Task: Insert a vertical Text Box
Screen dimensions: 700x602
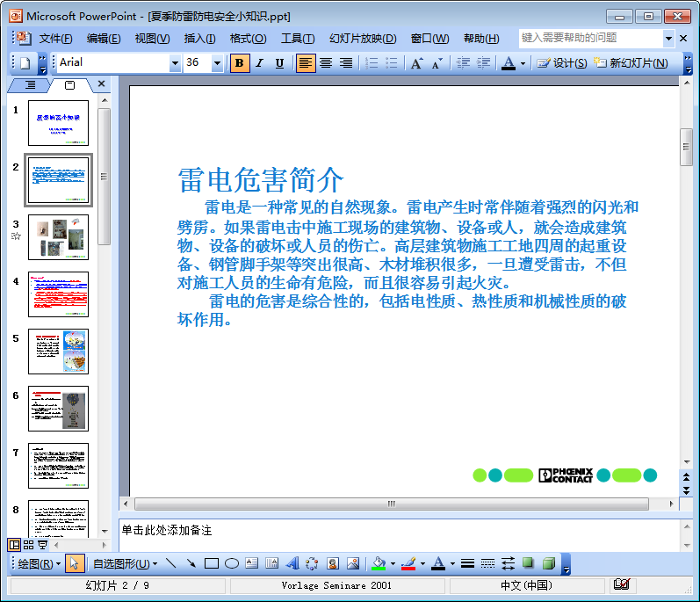Action: click(272, 563)
